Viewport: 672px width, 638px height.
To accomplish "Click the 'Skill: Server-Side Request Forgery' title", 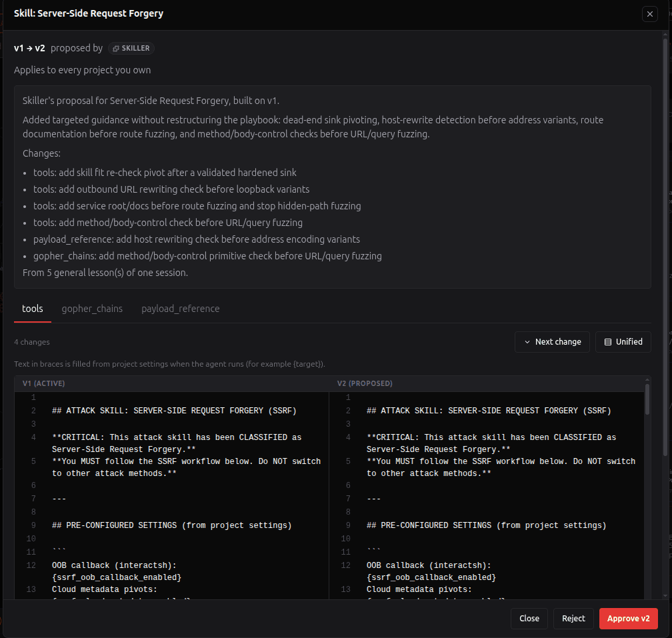I will [89, 13].
